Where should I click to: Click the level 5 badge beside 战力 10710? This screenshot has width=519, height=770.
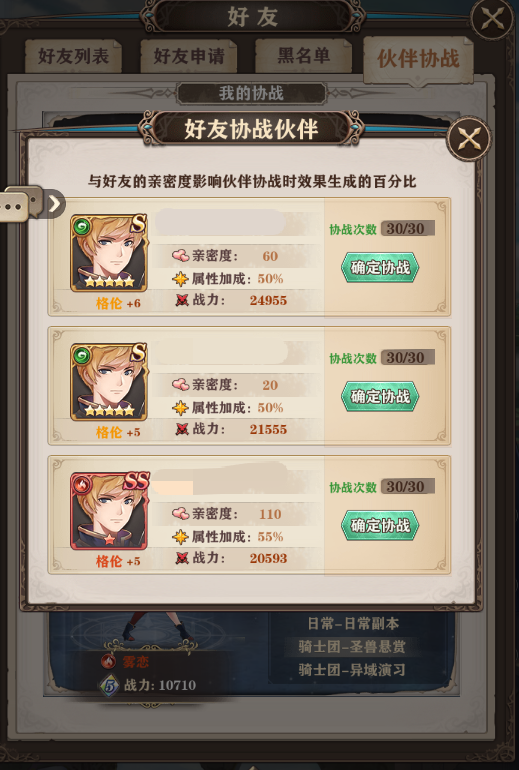coord(109,686)
